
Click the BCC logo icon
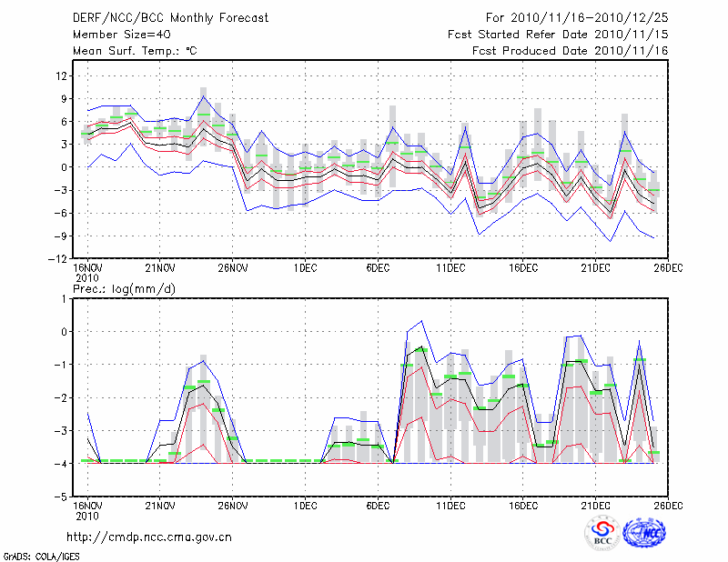(602, 533)
